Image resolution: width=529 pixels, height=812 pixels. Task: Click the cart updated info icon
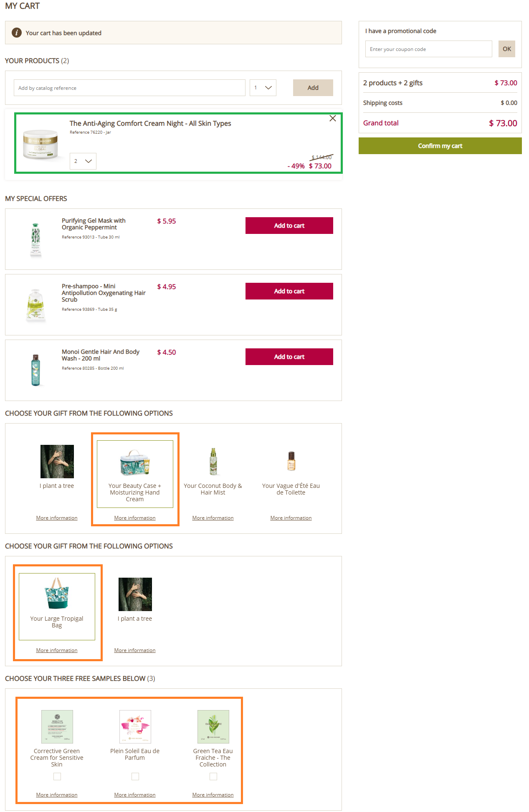[x=17, y=33]
